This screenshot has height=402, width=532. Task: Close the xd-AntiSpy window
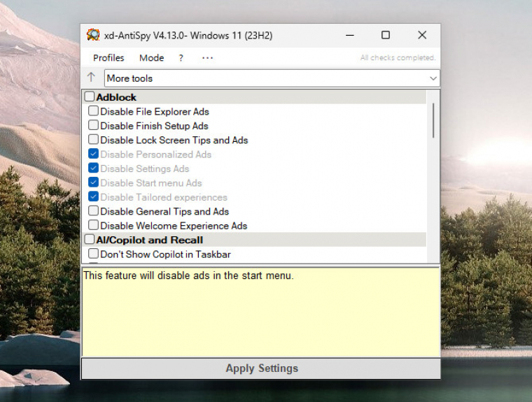point(422,35)
